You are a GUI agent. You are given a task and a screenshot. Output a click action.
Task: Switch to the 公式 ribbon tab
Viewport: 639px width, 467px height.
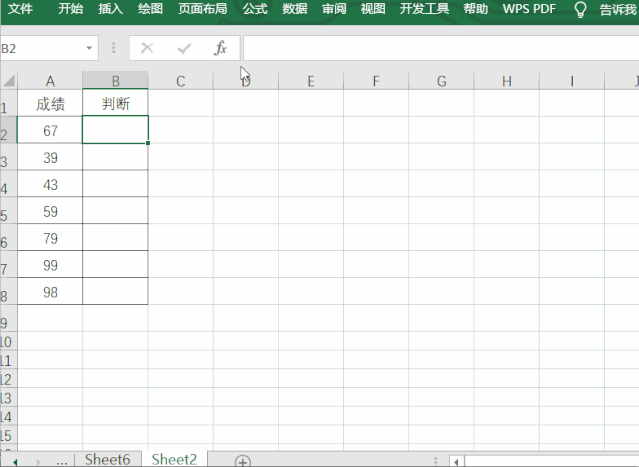point(258,9)
